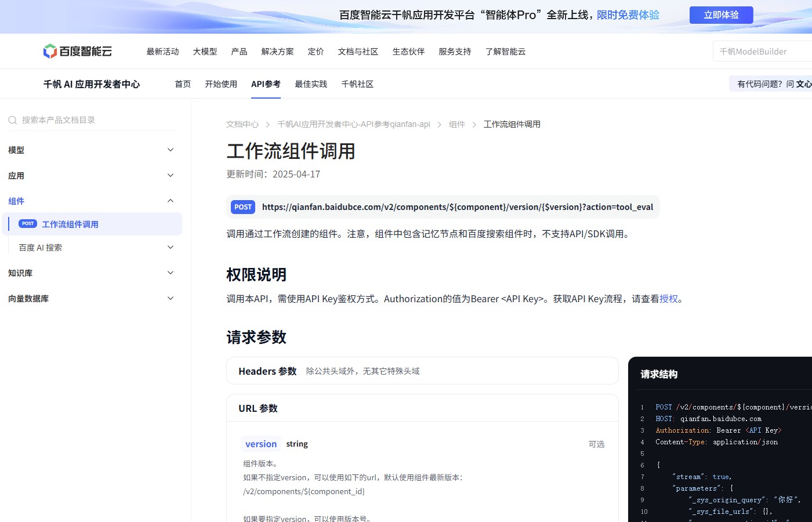The height and width of the screenshot is (522, 812).
Task: Open the 千帆AI应用开发者中心-API参考 breadcrumb
Action: tap(354, 124)
